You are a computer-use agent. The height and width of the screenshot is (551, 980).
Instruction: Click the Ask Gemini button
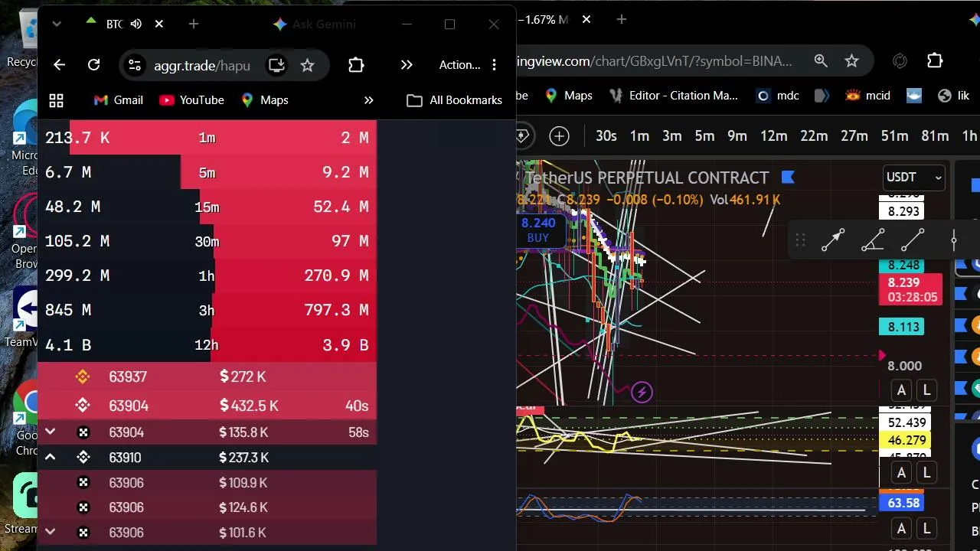[314, 24]
